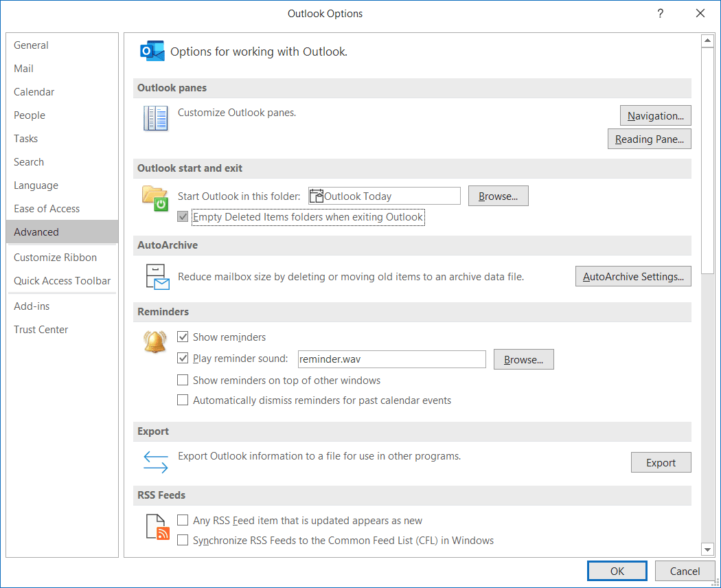Open the Add-ins category
This screenshot has width=721, height=588.
click(x=62, y=306)
